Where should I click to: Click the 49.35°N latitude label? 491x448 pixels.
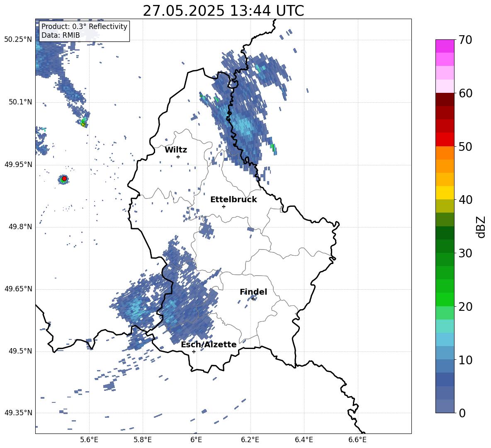pos(18,413)
